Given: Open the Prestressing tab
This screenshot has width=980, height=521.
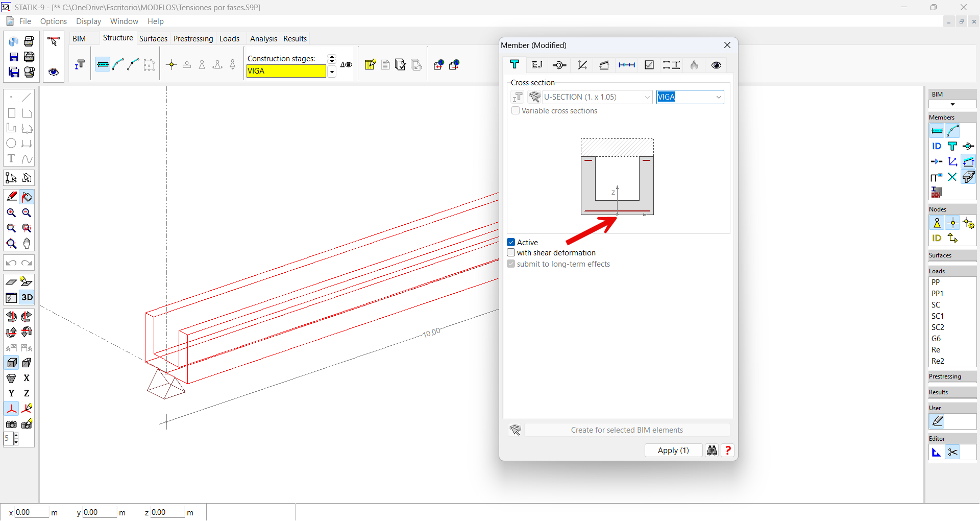Looking at the screenshot, I should click(193, 39).
